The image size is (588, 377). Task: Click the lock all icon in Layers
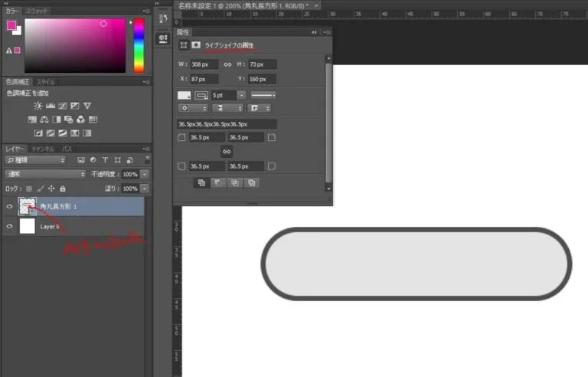pos(63,188)
